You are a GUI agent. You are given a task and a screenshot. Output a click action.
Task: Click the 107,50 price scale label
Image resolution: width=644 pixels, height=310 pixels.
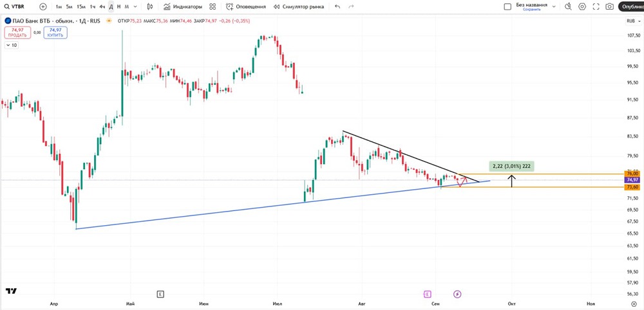coord(633,35)
